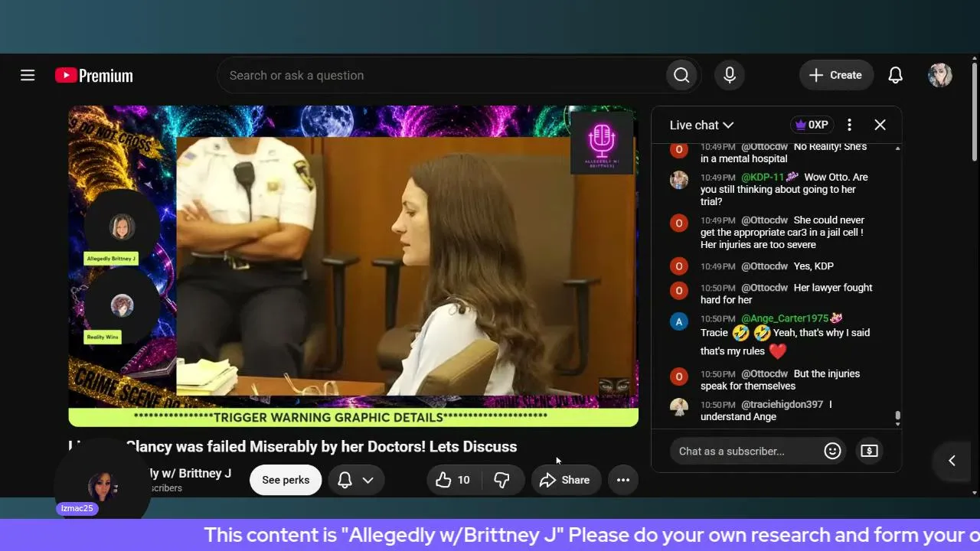Screen dimensions: 980x551
Task: Click @KDP-11 username in chat
Action: click(x=763, y=177)
